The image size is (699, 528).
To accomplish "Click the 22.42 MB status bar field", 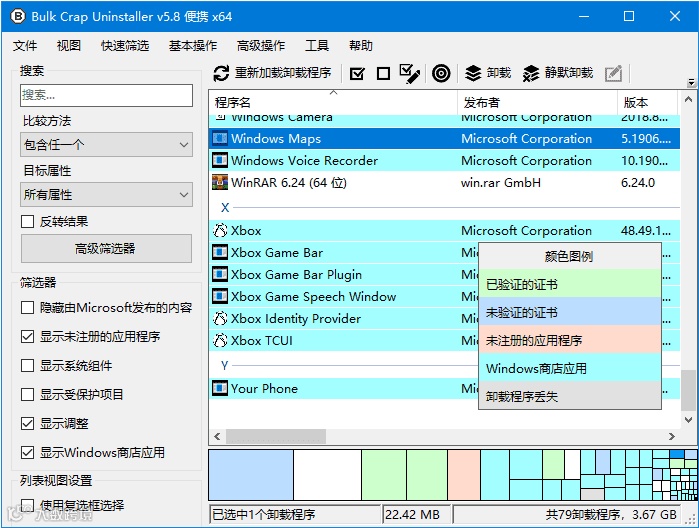I will tap(416, 514).
